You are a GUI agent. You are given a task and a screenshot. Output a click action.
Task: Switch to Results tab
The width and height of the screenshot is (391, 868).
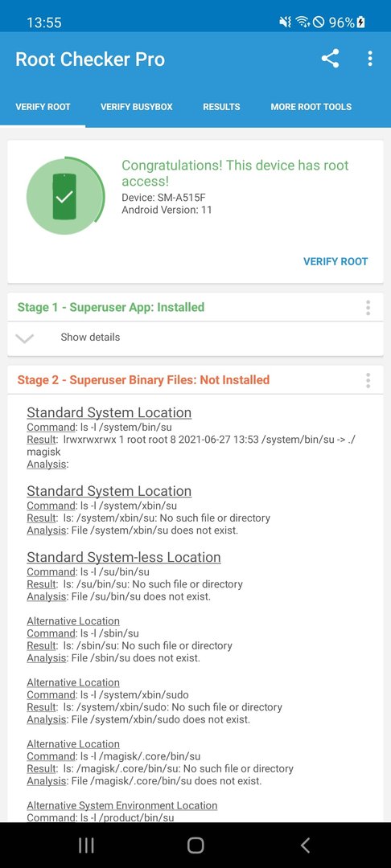[221, 107]
